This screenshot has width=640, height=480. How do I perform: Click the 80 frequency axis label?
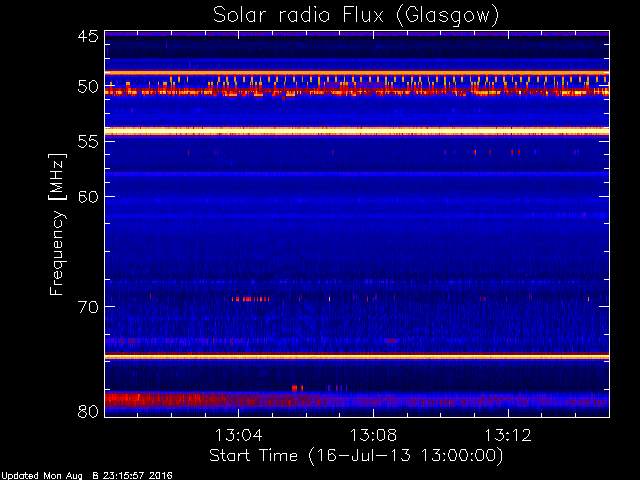click(88, 411)
